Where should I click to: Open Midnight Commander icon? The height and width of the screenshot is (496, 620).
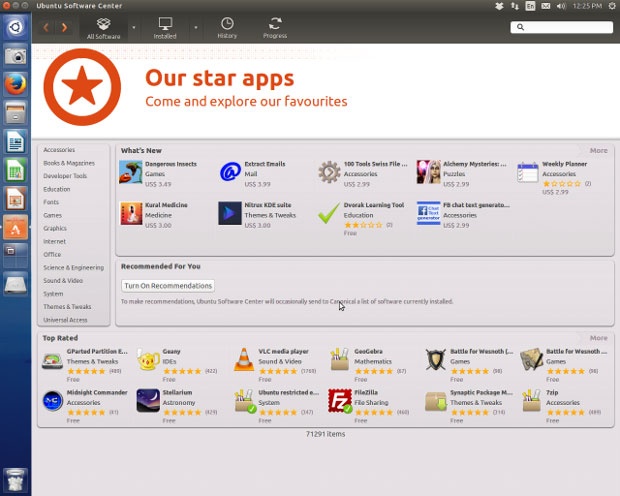53,401
